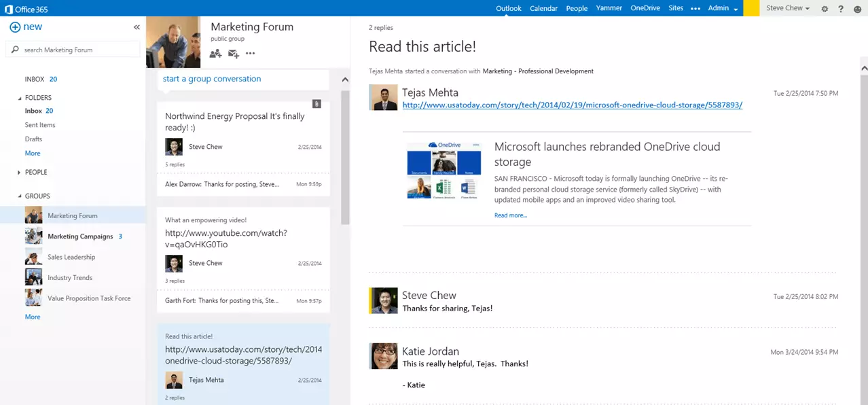Collapse the GROUPS section
868x405 pixels.
19,196
